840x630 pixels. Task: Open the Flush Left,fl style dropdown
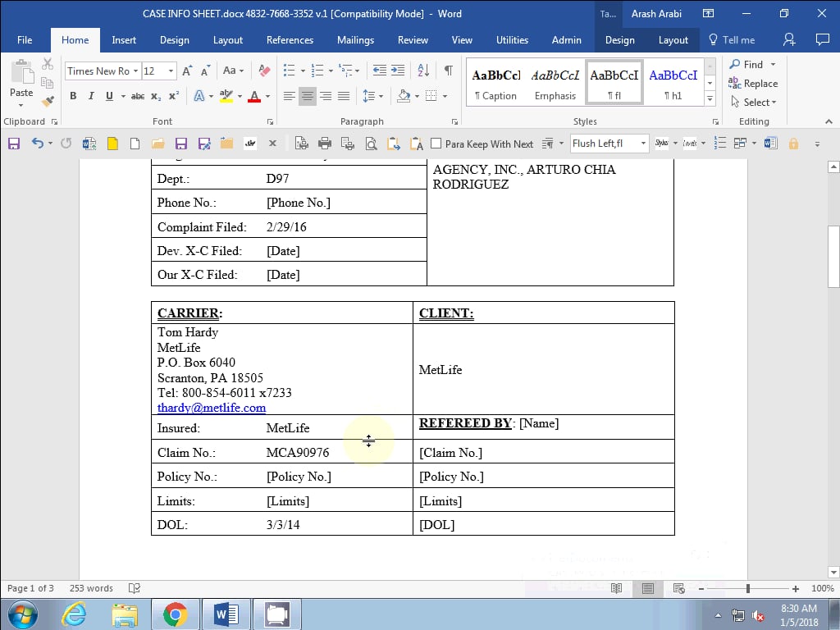pos(643,144)
